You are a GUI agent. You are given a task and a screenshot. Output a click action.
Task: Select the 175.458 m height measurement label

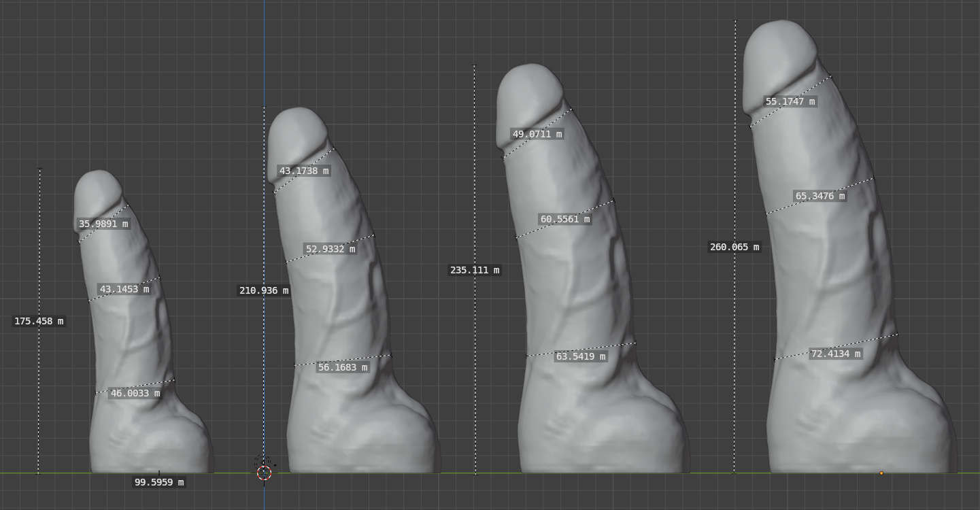[x=39, y=321]
